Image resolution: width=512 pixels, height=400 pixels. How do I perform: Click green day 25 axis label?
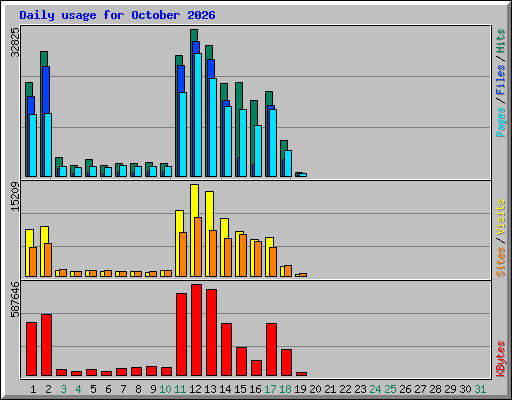390,389
